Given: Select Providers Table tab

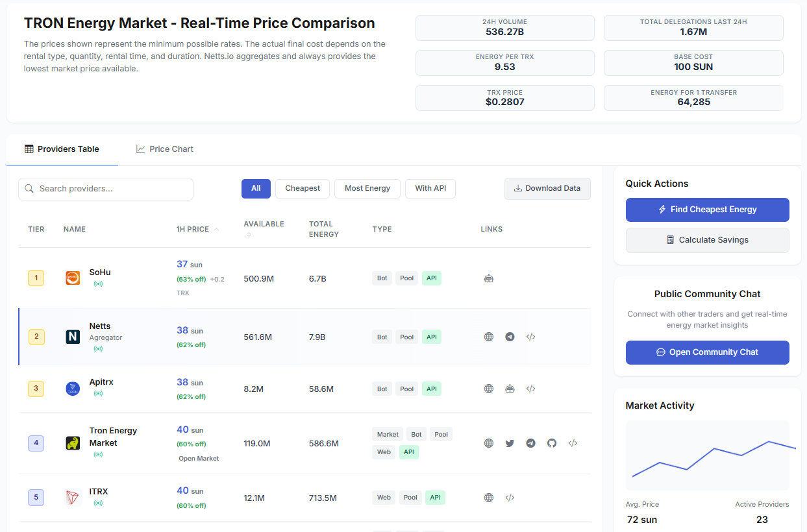Looking at the screenshot, I should tap(62, 149).
